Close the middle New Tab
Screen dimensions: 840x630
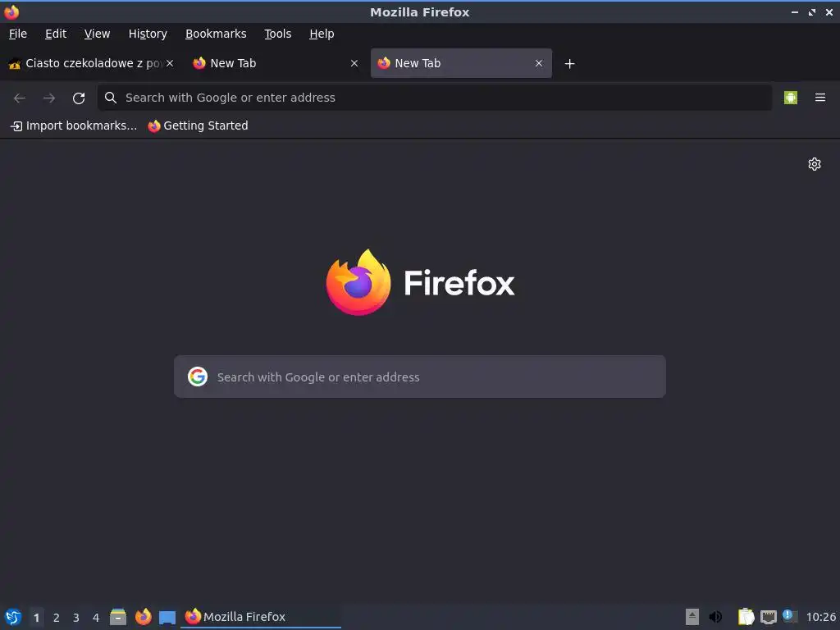click(x=354, y=63)
